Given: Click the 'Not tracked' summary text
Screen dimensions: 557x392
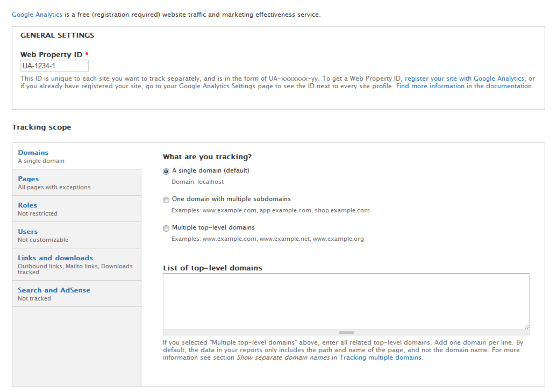Looking at the screenshot, I should point(34,298).
